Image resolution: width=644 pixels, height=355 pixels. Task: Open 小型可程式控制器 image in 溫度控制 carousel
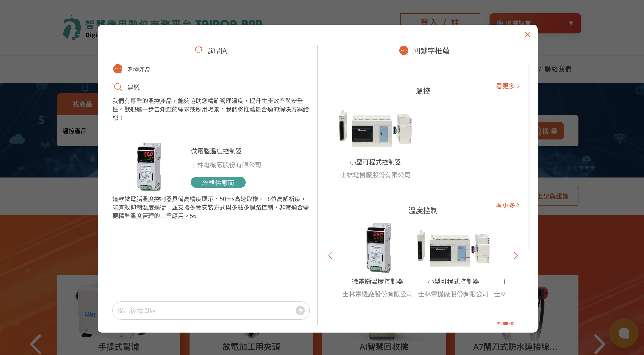[453, 248]
